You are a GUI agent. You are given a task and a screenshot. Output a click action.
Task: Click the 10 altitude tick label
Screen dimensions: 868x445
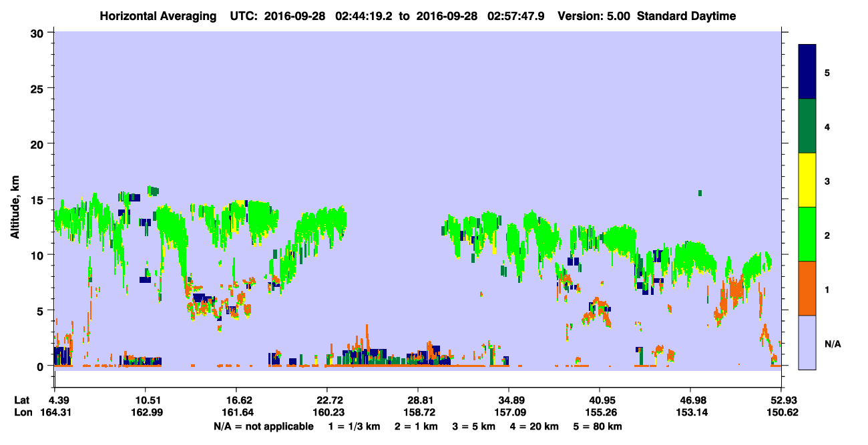click(x=39, y=255)
